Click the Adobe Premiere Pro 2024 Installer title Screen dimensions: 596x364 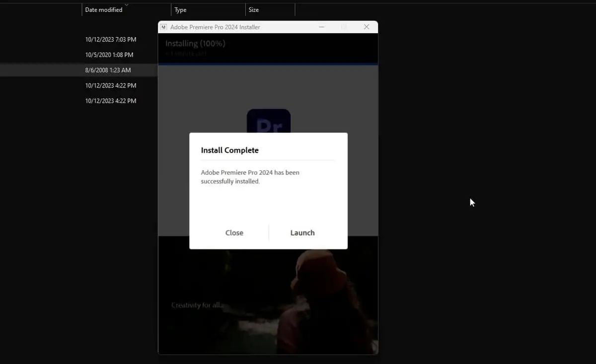[x=215, y=27]
